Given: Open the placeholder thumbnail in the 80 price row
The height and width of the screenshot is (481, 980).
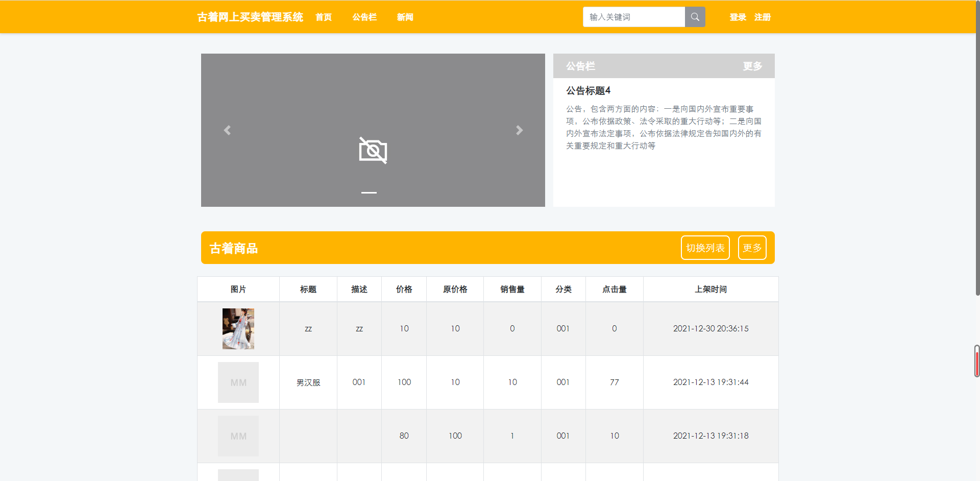Looking at the screenshot, I should pyautogui.click(x=238, y=436).
